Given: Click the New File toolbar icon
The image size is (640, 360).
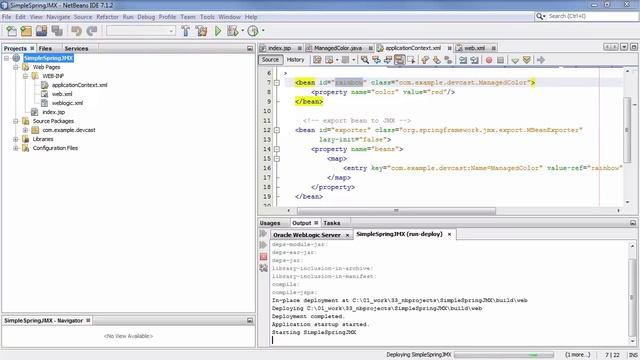Looking at the screenshot, I should pos(11,31).
